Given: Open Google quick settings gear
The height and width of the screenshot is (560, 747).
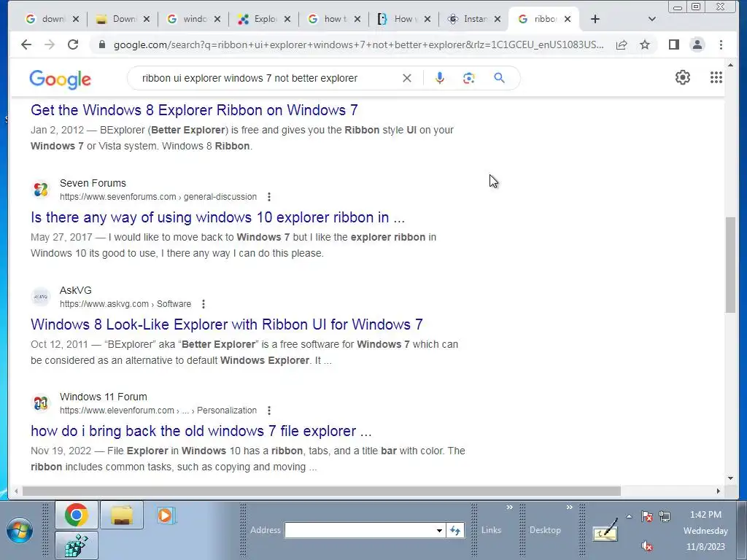Looking at the screenshot, I should click(x=683, y=77).
